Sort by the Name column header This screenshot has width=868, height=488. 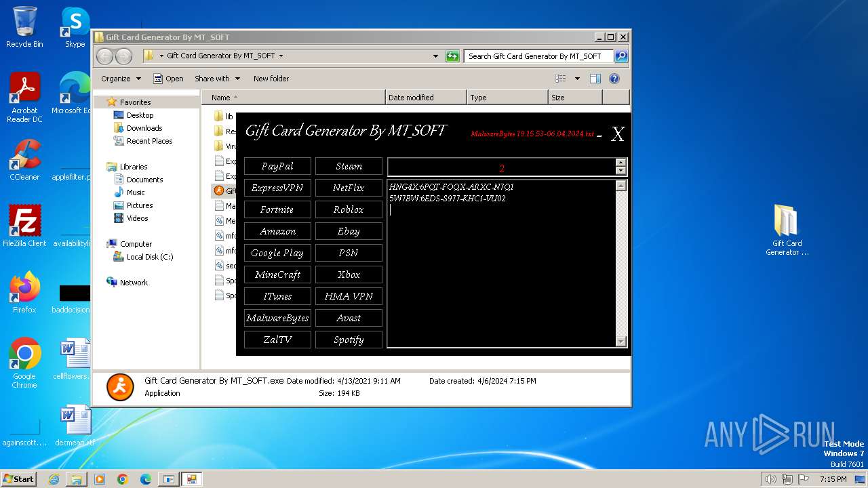click(x=293, y=98)
